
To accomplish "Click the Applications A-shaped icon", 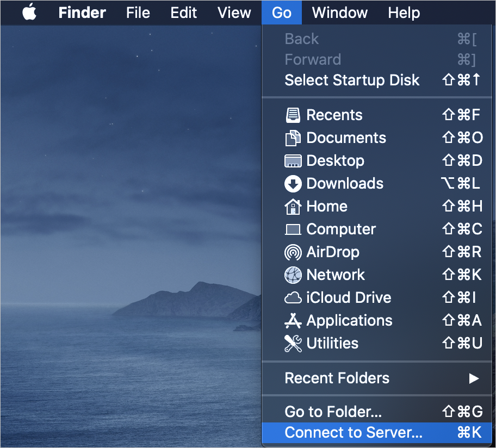I will tap(293, 321).
